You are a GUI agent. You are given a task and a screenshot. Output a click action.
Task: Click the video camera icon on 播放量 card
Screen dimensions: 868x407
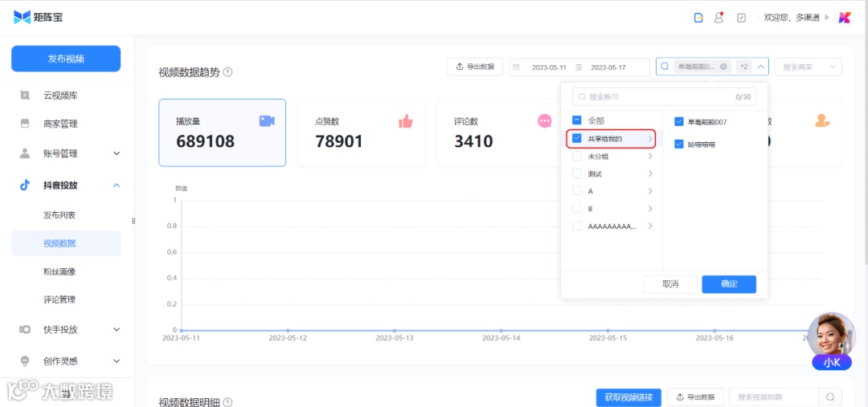click(267, 121)
